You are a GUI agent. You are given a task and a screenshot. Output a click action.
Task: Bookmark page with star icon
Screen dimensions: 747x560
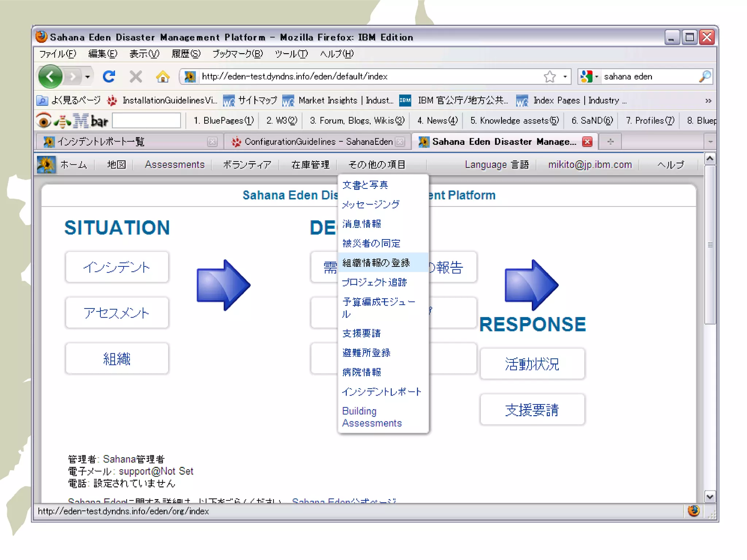point(549,77)
